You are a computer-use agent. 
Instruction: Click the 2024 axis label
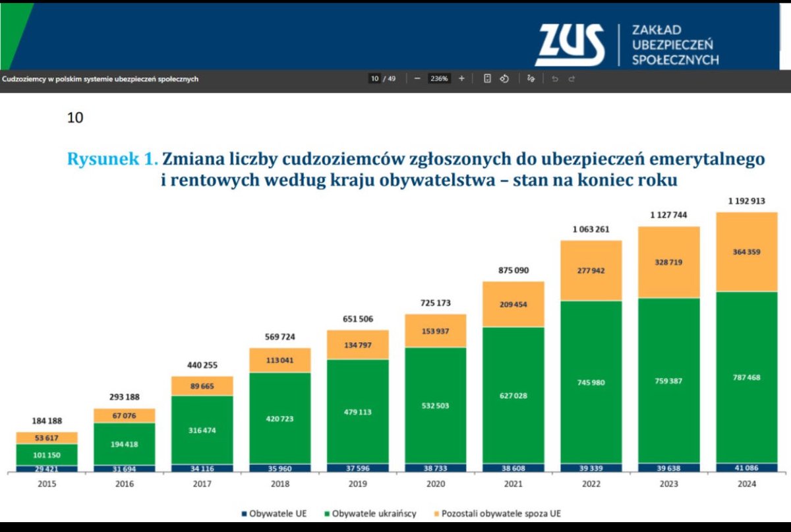tap(747, 484)
